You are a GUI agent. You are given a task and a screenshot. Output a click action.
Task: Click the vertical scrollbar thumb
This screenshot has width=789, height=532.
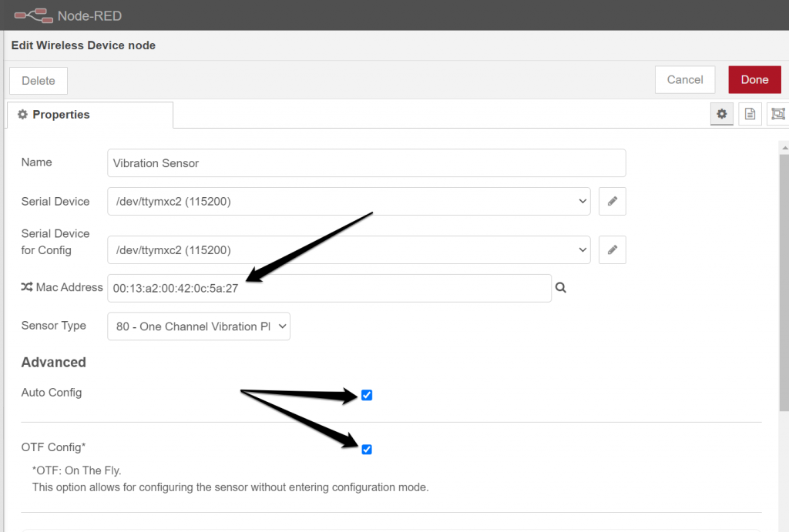point(784,283)
